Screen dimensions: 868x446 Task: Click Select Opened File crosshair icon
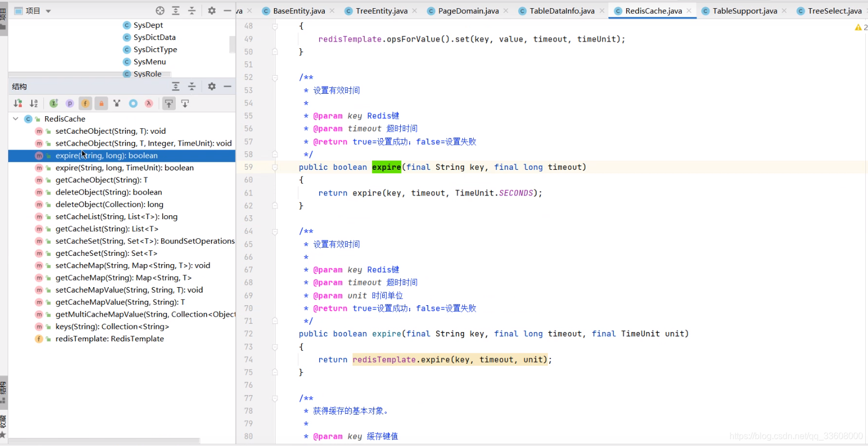[x=160, y=10]
